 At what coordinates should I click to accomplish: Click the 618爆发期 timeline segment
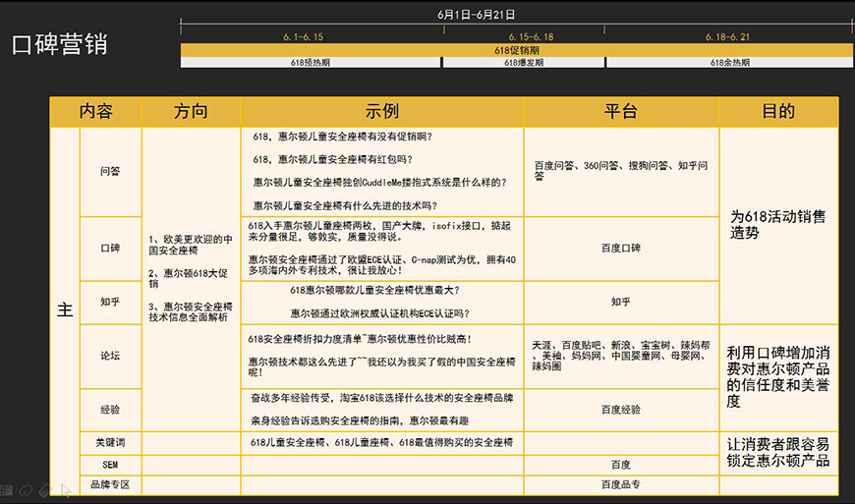click(x=523, y=63)
